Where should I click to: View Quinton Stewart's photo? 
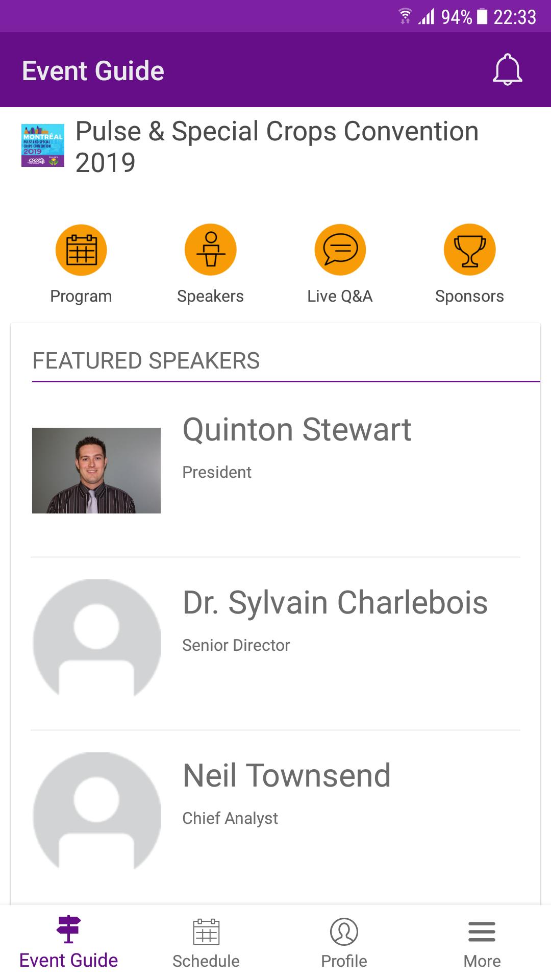coord(96,470)
